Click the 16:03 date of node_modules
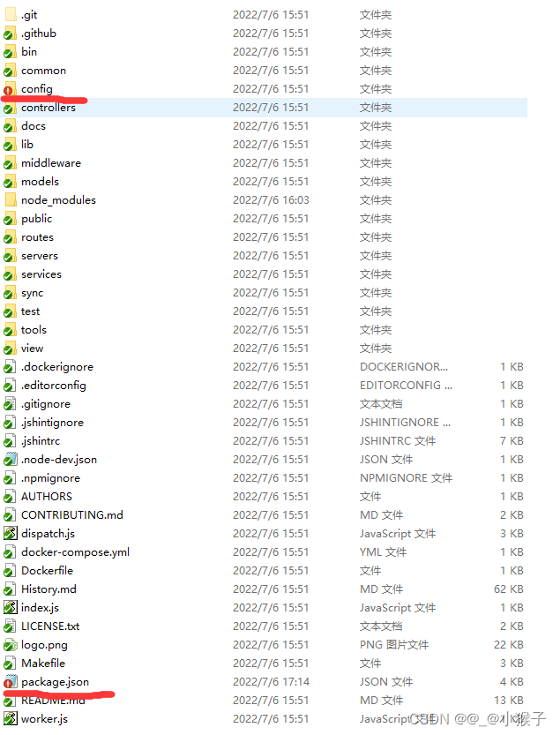This screenshot has width=560, height=735. (271, 200)
